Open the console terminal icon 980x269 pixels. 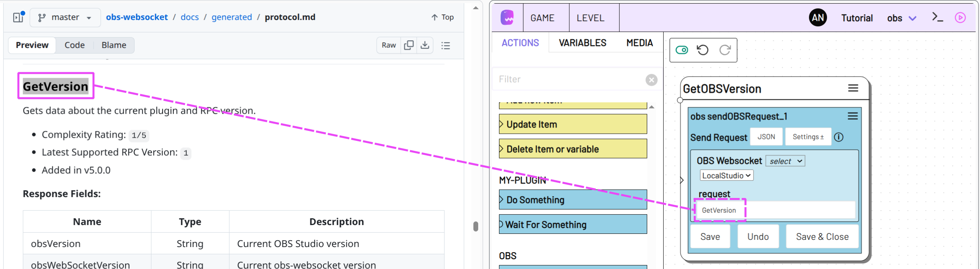click(x=937, y=17)
